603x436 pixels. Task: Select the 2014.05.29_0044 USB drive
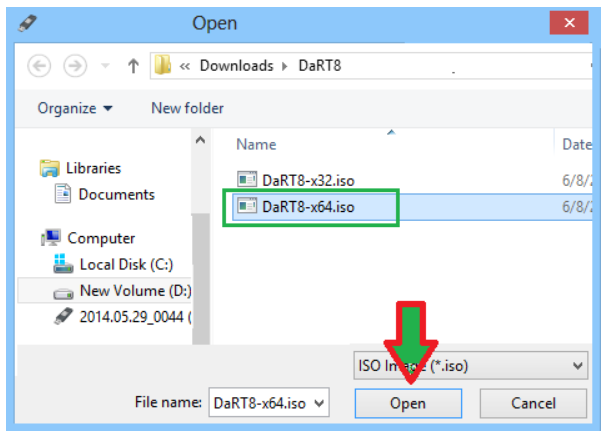(135, 317)
